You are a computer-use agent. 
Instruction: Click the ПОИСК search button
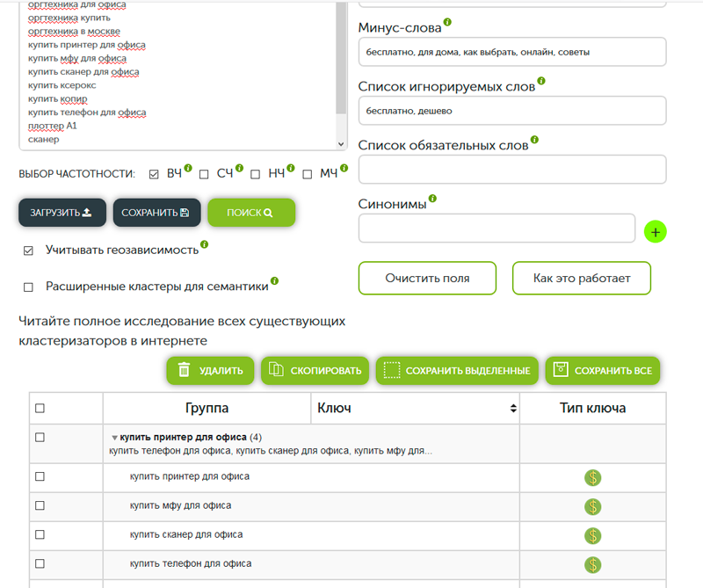point(251,213)
